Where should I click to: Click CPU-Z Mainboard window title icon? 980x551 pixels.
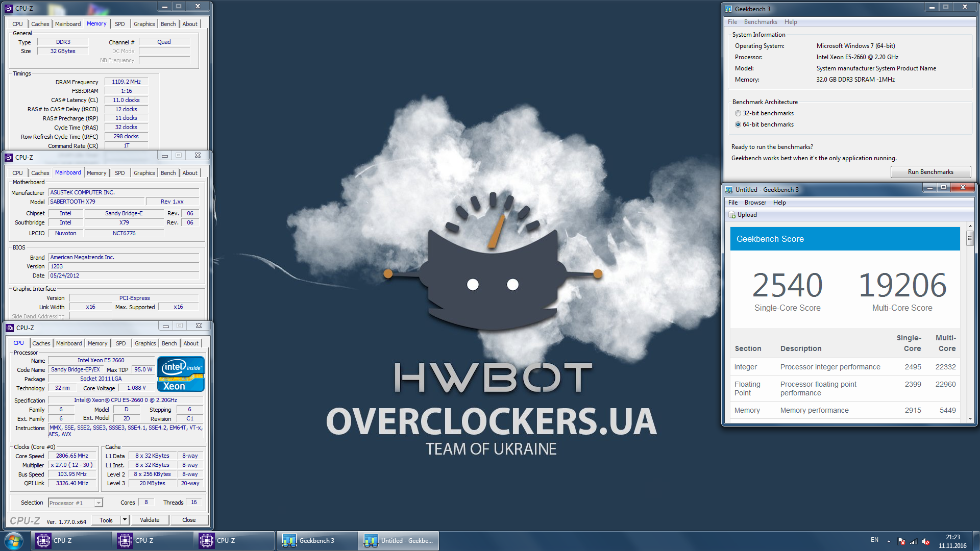9,157
